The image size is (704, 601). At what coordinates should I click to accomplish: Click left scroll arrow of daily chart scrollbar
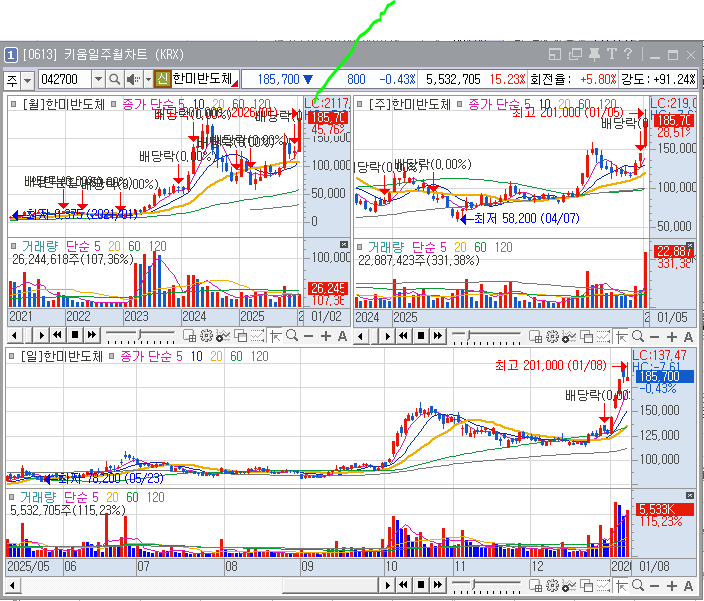[13, 585]
